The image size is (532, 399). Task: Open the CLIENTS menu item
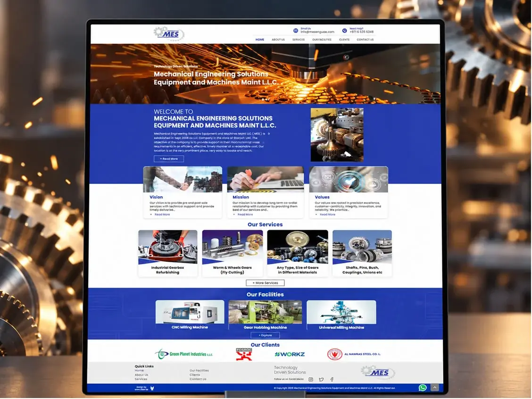point(344,40)
